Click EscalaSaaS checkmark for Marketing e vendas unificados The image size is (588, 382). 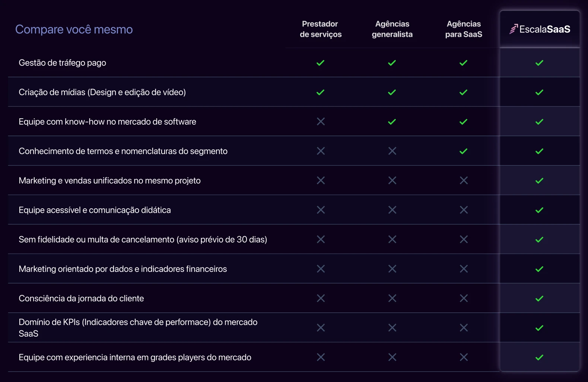pyautogui.click(x=539, y=180)
